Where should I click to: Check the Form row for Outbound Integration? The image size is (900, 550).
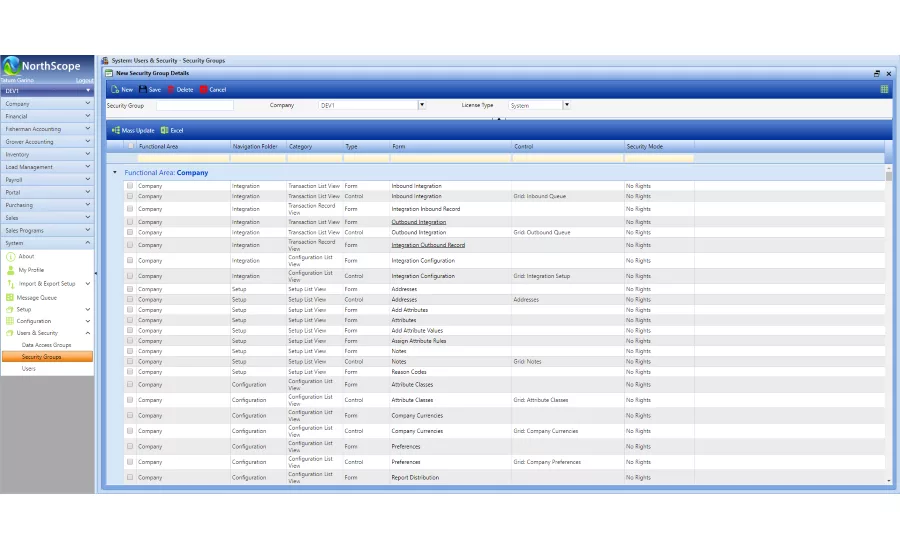[130, 222]
